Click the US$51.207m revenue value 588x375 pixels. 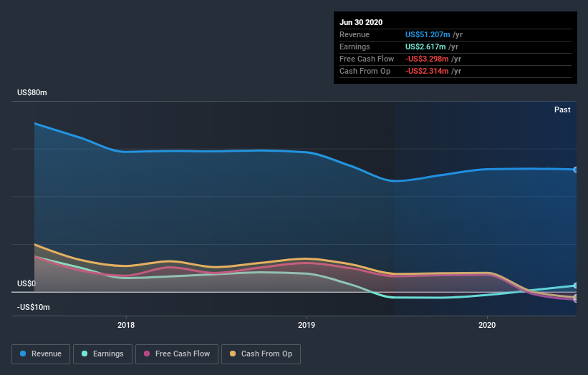[428, 34]
